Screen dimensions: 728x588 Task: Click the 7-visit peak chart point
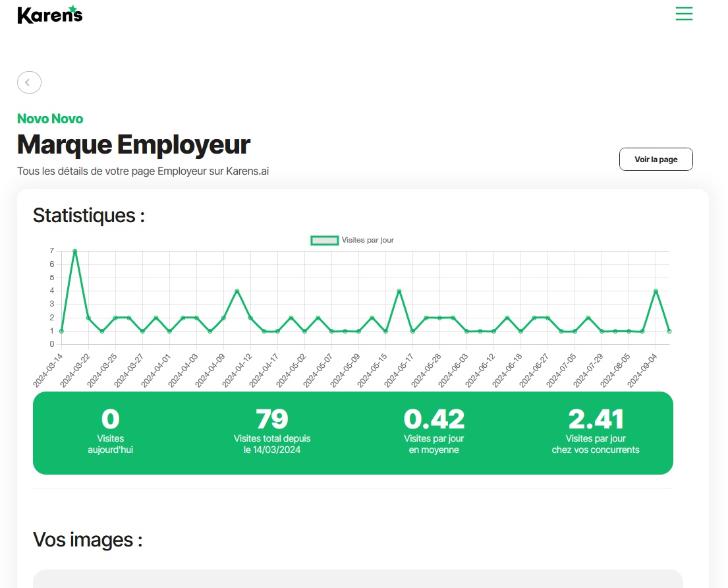coord(74,251)
